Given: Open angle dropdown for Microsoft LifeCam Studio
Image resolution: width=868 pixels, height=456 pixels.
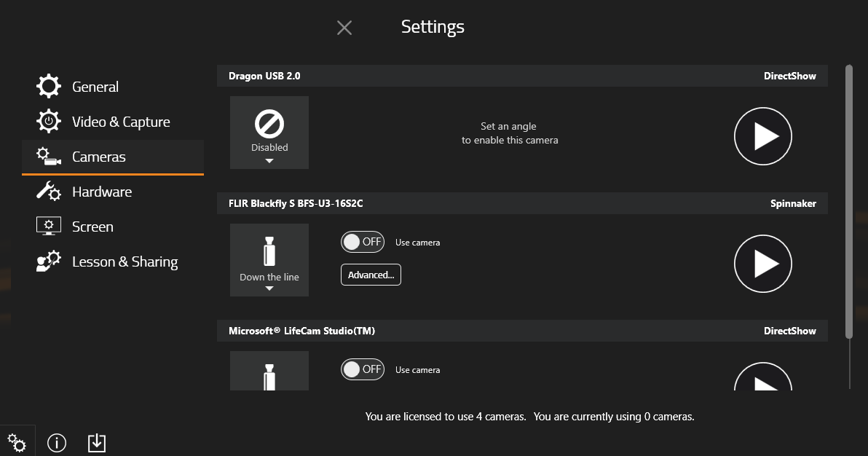Looking at the screenshot, I should pos(269,371).
